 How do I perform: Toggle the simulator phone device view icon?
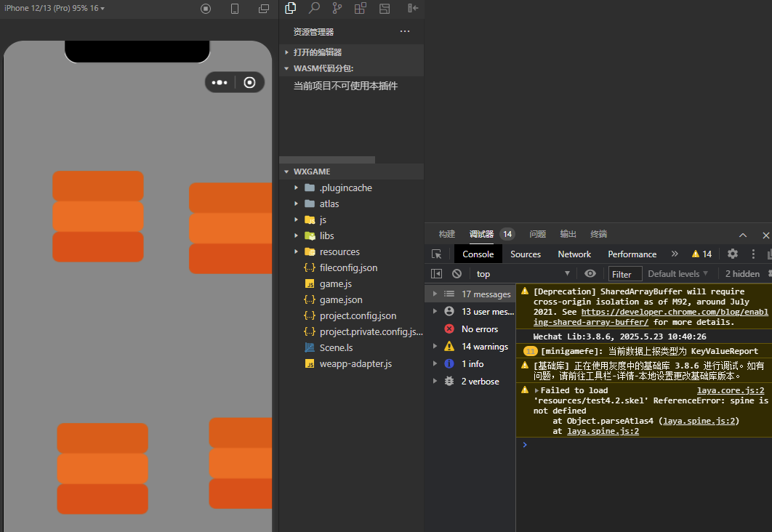(235, 9)
